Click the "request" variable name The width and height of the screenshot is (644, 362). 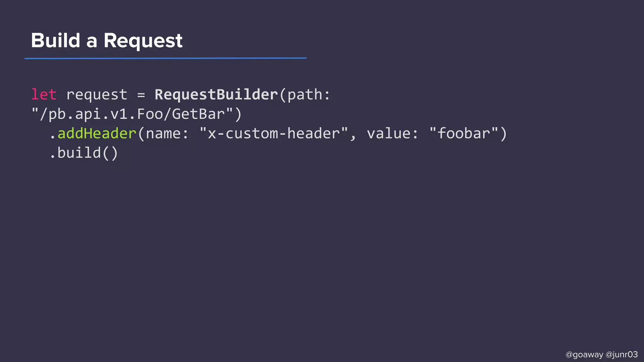tap(97, 95)
